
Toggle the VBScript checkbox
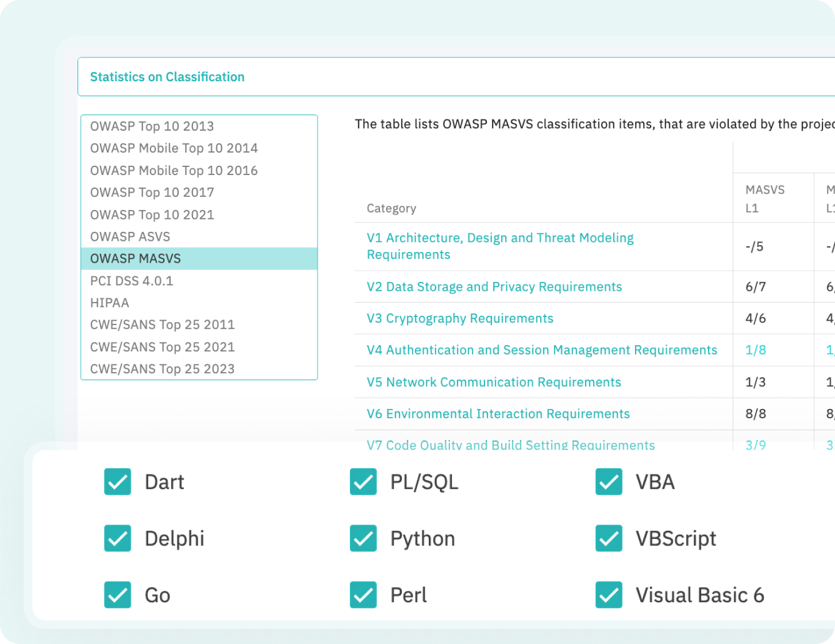(x=609, y=538)
